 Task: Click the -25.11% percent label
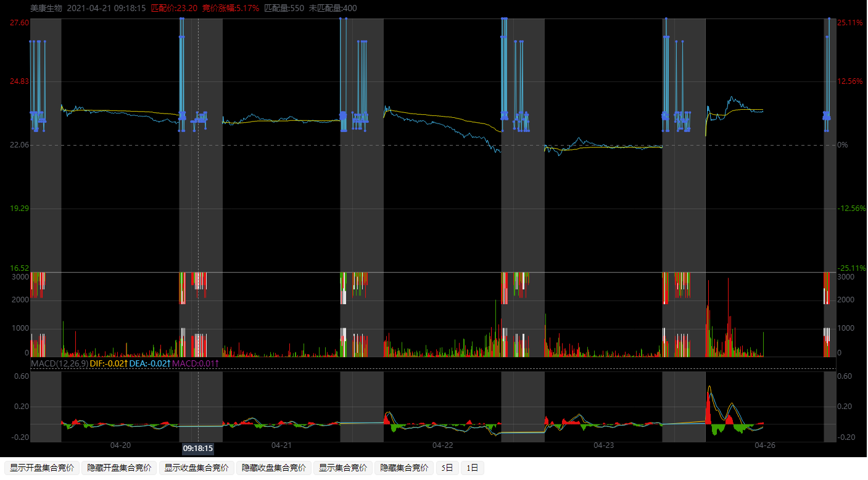851,268
